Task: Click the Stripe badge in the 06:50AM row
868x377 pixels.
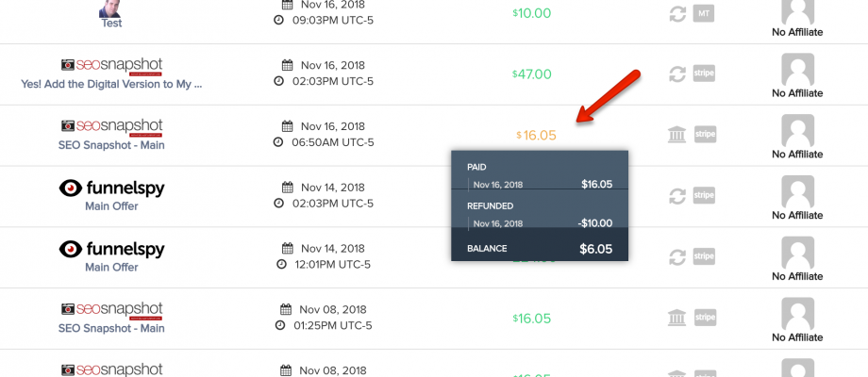Action: pyautogui.click(x=704, y=135)
